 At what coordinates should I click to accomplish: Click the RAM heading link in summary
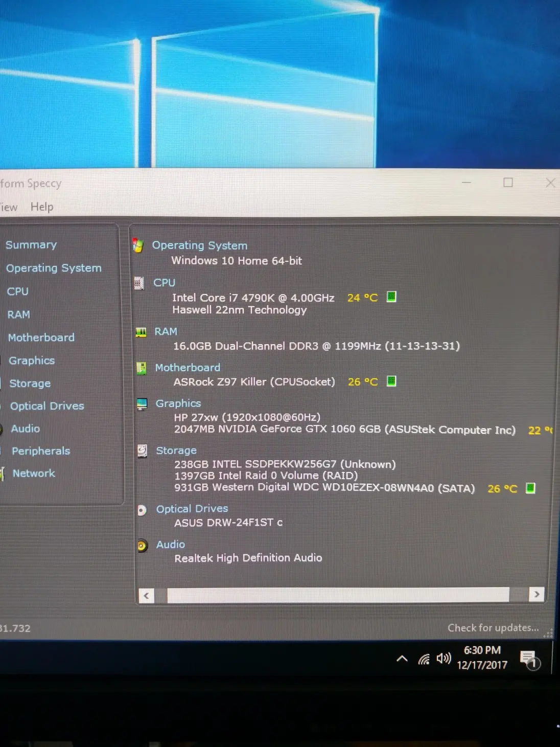[x=166, y=331]
